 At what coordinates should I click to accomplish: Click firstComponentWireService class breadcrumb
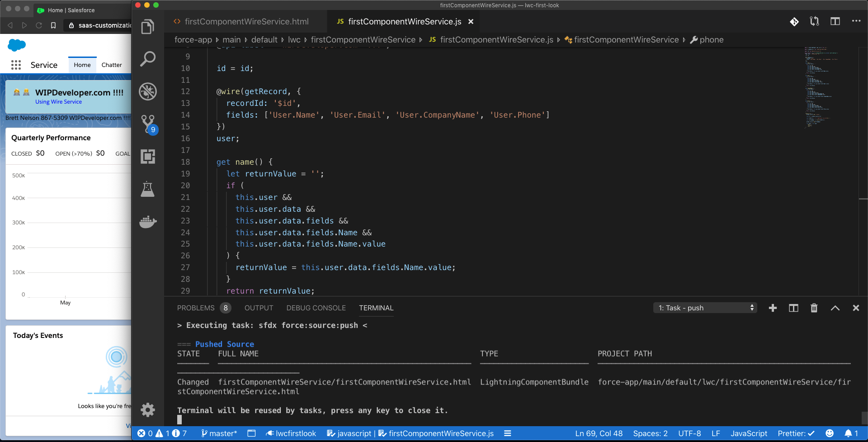point(622,40)
